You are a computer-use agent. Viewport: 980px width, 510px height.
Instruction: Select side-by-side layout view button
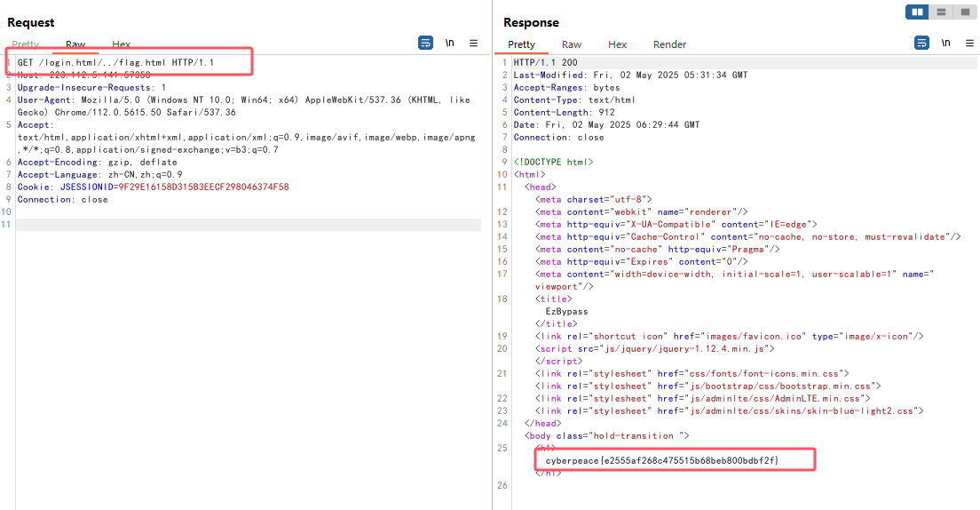[x=917, y=12]
